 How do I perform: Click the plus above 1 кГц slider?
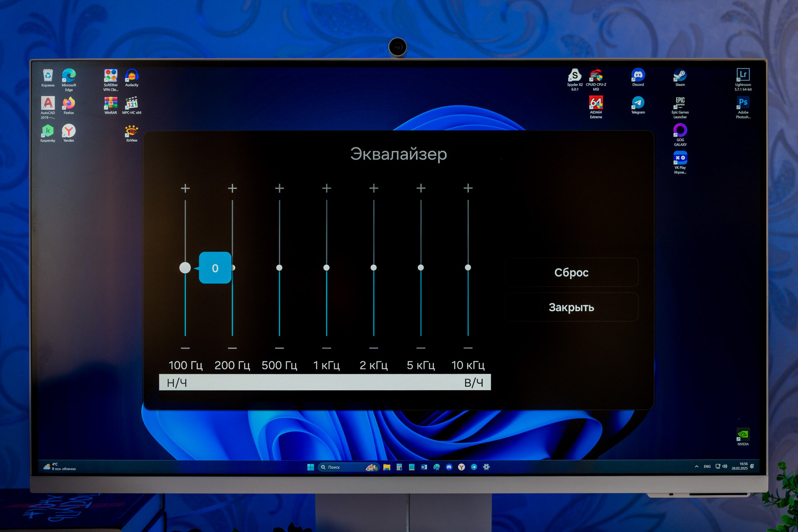pos(327,188)
